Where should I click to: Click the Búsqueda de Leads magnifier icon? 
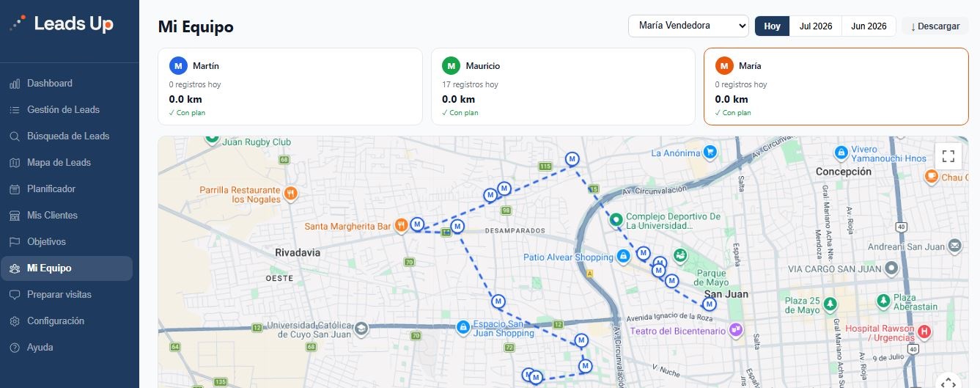pos(15,136)
